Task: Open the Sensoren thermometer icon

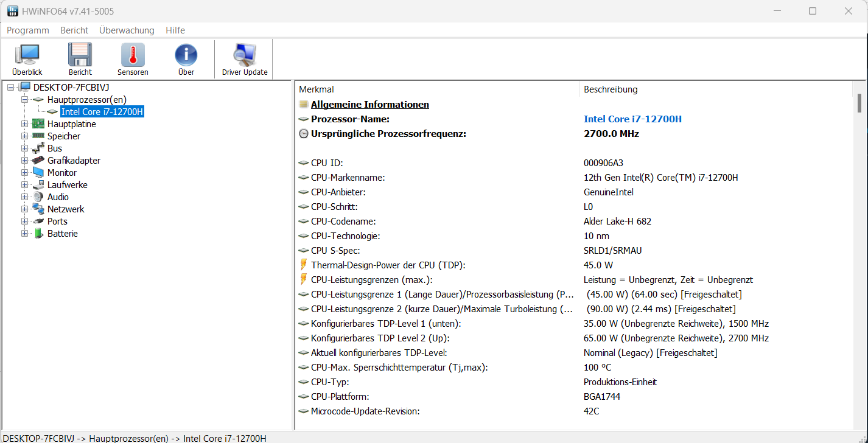Action: coord(133,59)
